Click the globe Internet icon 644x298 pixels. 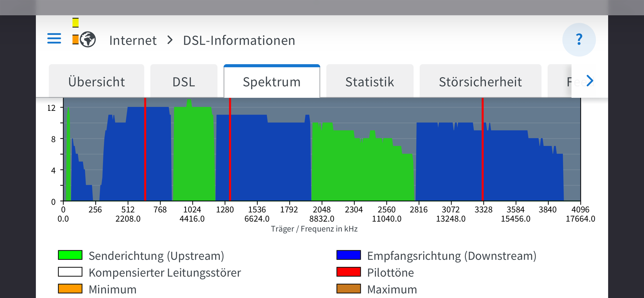88,40
